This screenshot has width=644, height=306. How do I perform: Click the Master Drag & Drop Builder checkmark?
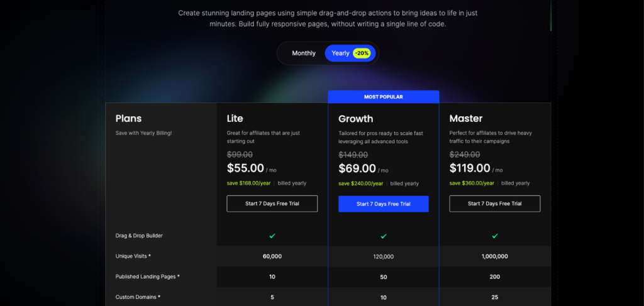(495, 236)
